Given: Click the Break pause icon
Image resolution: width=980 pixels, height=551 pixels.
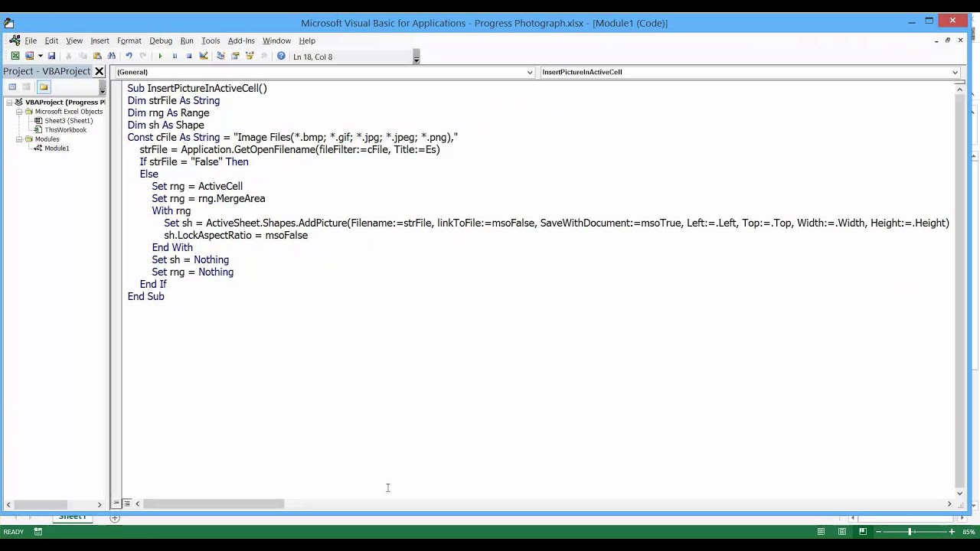Looking at the screenshot, I should (175, 56).
